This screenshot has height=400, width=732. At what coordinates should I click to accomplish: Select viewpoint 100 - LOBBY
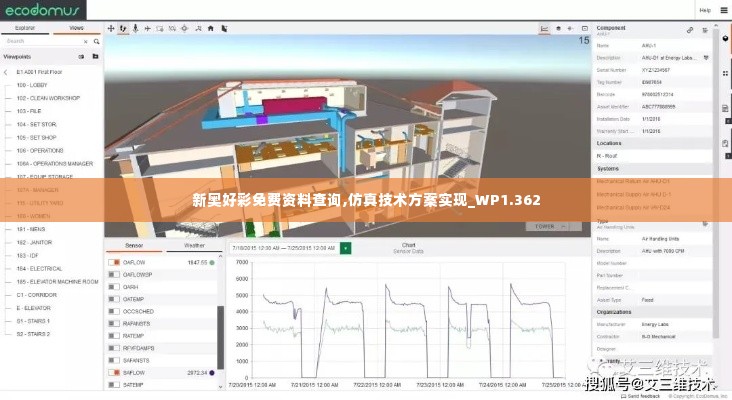32,85
